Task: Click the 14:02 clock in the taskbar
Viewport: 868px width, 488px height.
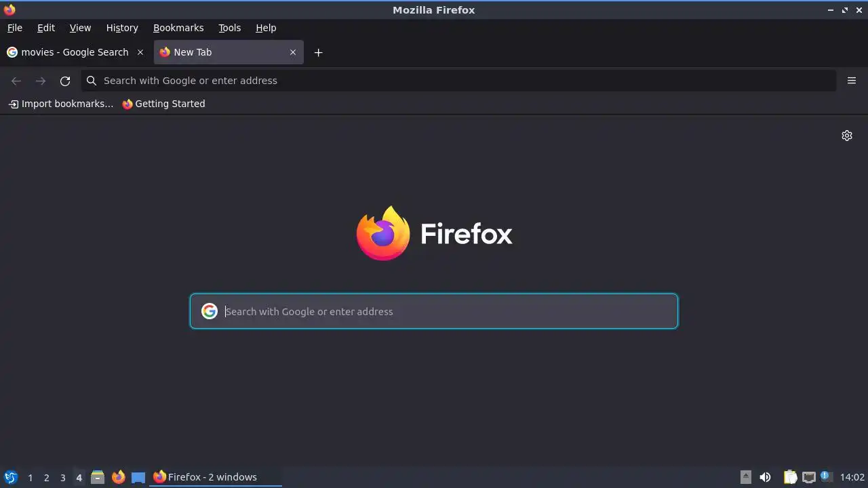Action: point(852,477)
